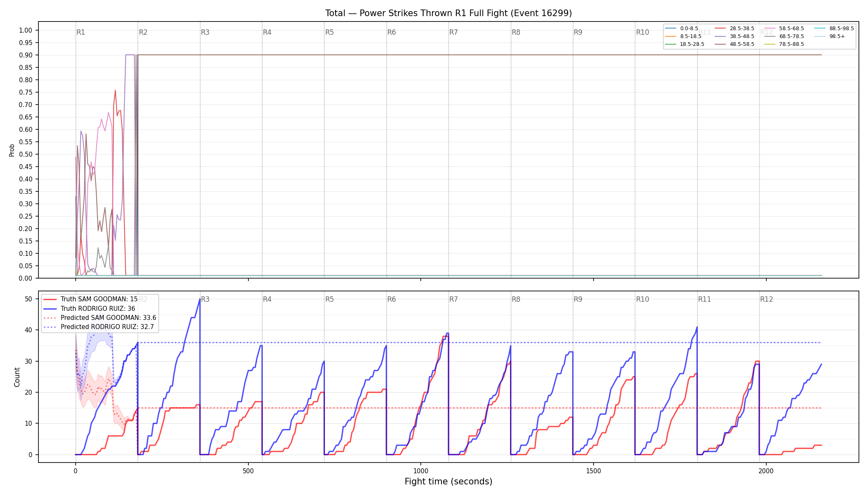Select the 88.5-98.5 legend entry
The width and height of the screenshot is (868, 496).
834,29
